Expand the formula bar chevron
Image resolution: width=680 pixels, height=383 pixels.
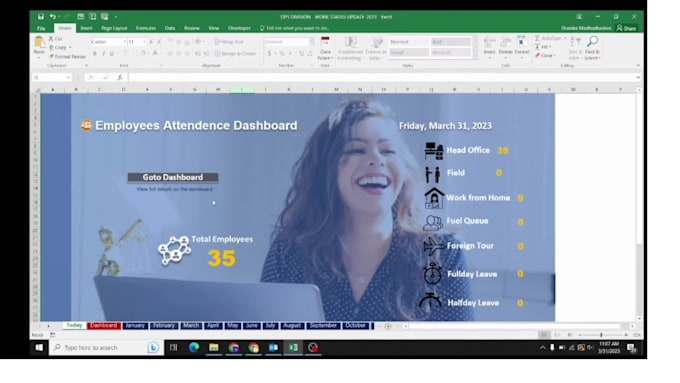[x=638, y=77]
